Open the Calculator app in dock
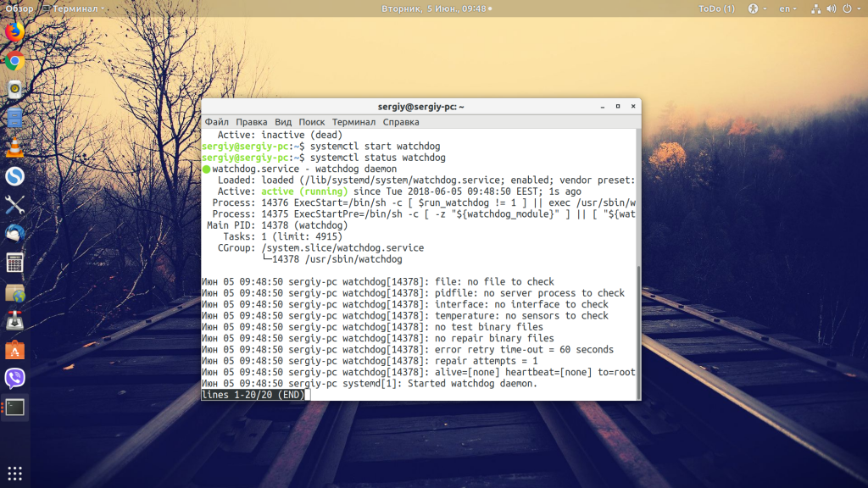This screenshot has width=868, height=488. [x=14, y=263]
